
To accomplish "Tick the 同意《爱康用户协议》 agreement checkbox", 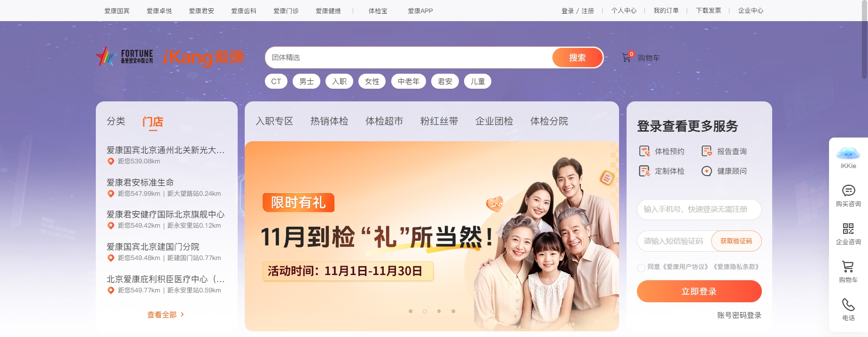I will (641, 268).
